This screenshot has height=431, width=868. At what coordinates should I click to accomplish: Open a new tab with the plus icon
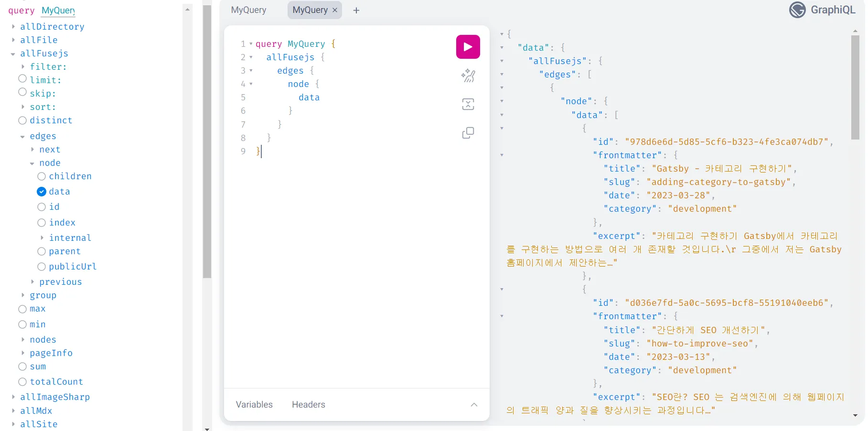point(356,10)
